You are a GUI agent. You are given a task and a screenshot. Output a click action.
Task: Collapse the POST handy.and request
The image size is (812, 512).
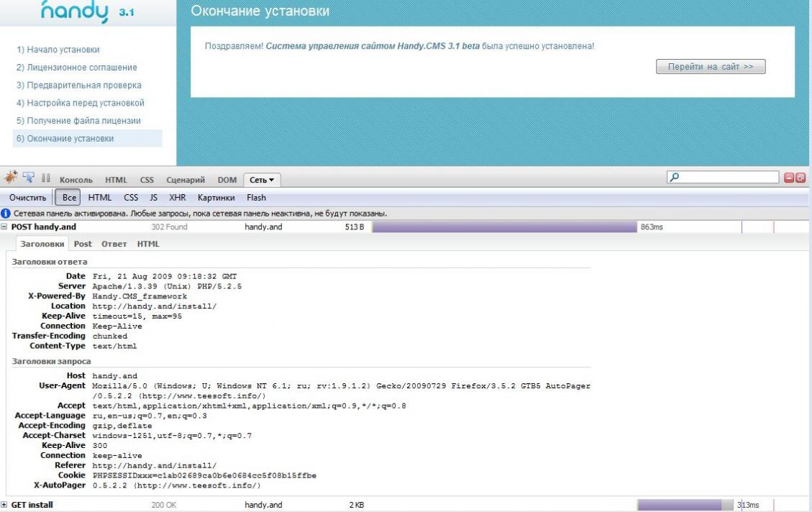6,227
